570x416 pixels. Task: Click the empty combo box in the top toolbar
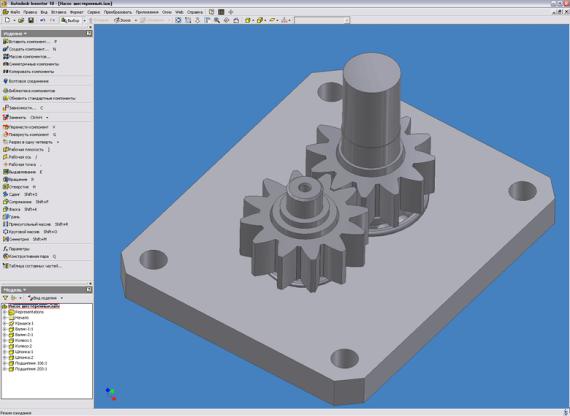tap(321, 20)
